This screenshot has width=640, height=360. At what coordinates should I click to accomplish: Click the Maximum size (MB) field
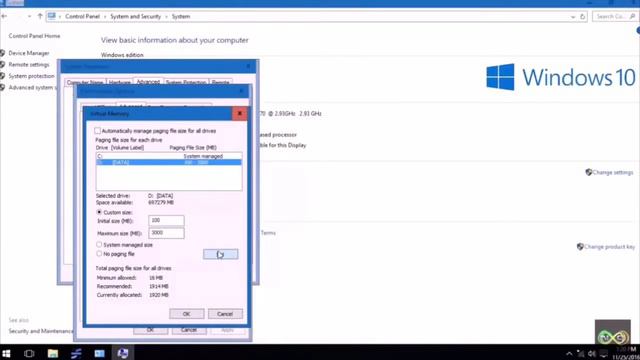[x=166, y=233]
